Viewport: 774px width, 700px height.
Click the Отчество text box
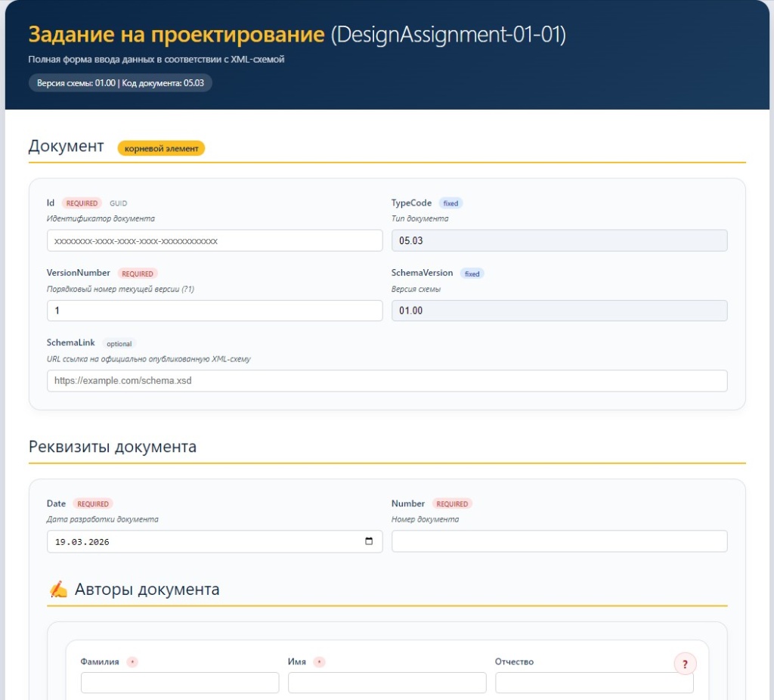pos(594,682)
